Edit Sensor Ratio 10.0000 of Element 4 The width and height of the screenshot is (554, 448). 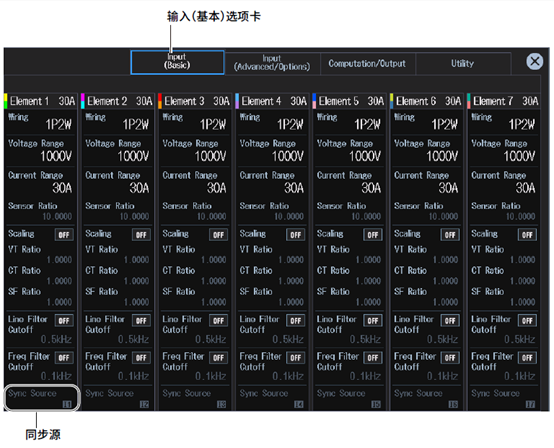(272, 211)
